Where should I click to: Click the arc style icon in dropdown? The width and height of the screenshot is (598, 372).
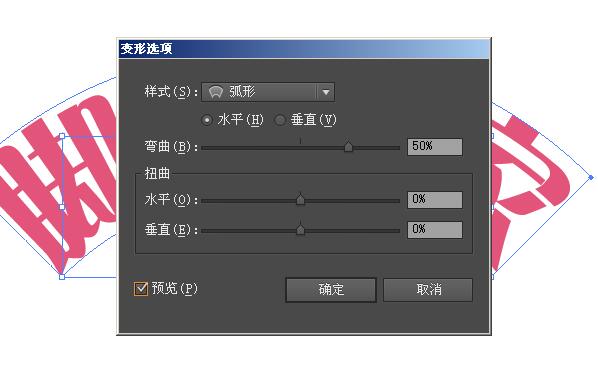(x=216, y=92)
